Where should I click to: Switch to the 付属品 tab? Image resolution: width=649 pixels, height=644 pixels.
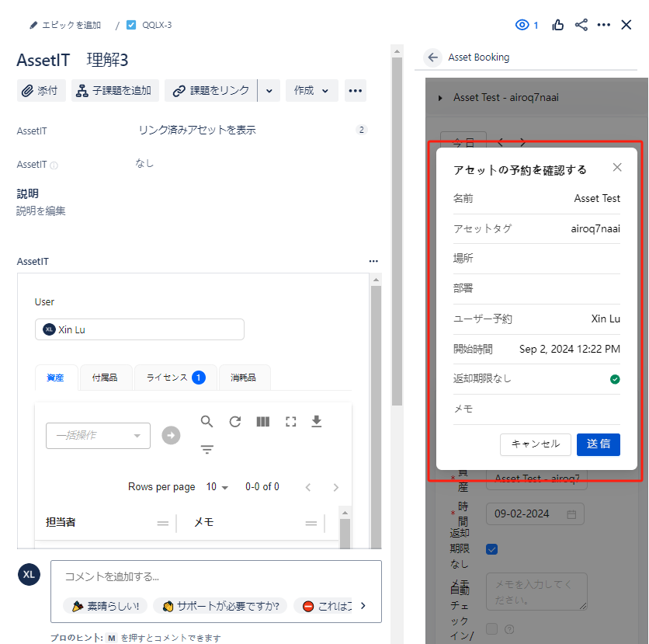(x=105, y=378)
